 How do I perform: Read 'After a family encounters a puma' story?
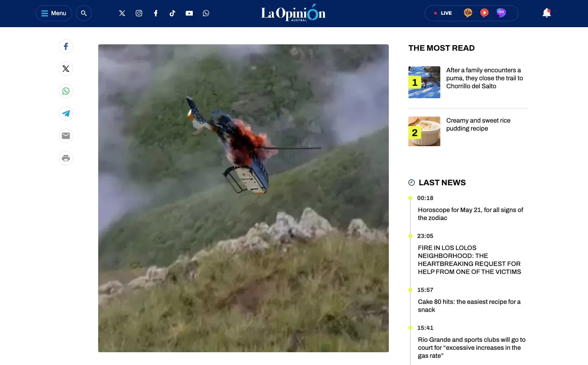click(x=485, y=78)
